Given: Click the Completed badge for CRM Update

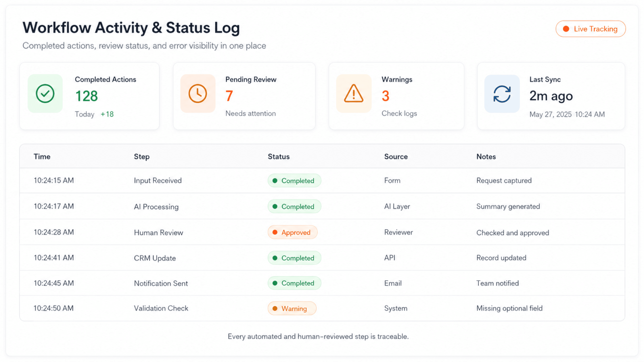Looking at the screenshot, I should coord(294,258).
